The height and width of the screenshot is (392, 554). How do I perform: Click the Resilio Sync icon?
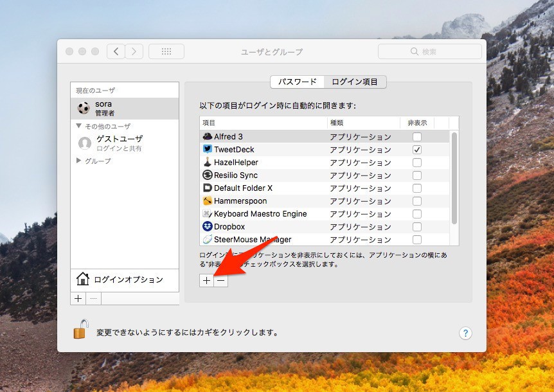(207, 175)
